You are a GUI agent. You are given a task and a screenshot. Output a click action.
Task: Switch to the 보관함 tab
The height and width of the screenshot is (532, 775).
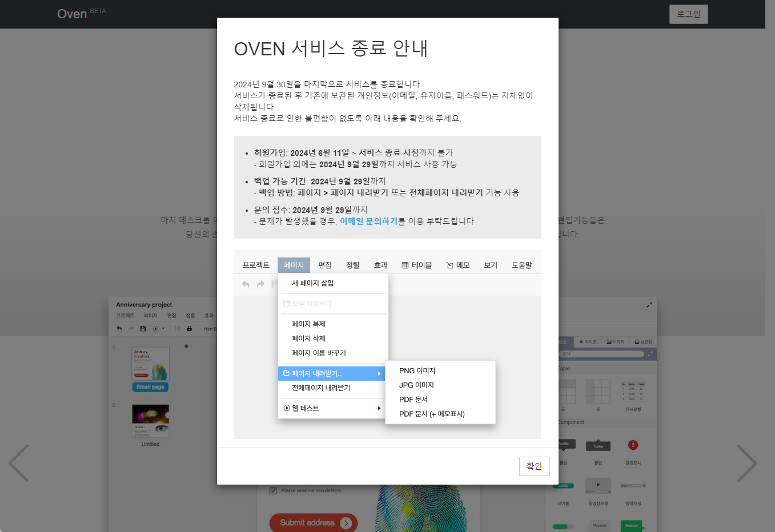click(643, 341)
